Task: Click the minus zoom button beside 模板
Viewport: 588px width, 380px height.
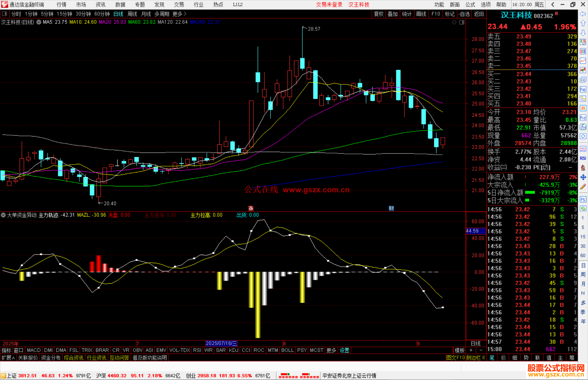Action: 481,350
